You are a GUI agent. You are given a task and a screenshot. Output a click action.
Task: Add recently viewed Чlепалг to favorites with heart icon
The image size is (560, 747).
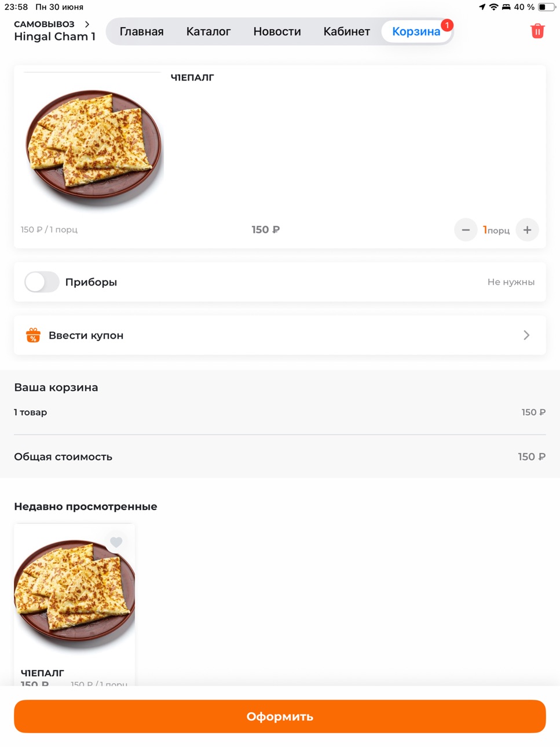pyautogui.click(x=116, y=542)
